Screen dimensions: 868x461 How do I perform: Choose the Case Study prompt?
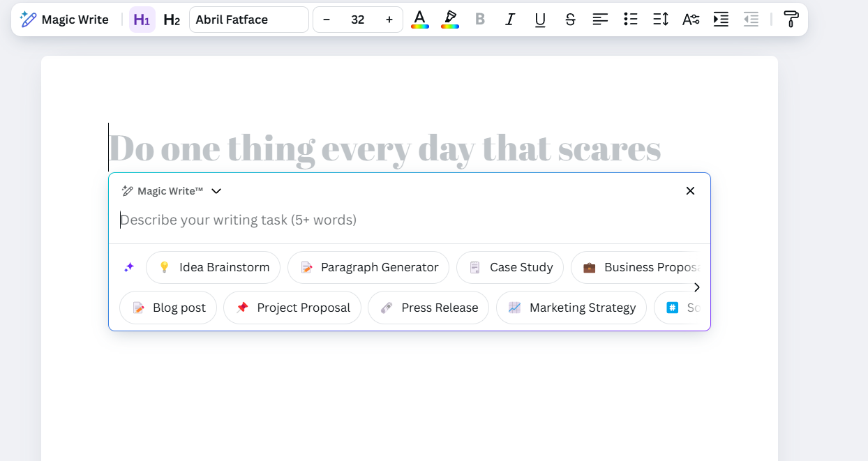510,267
